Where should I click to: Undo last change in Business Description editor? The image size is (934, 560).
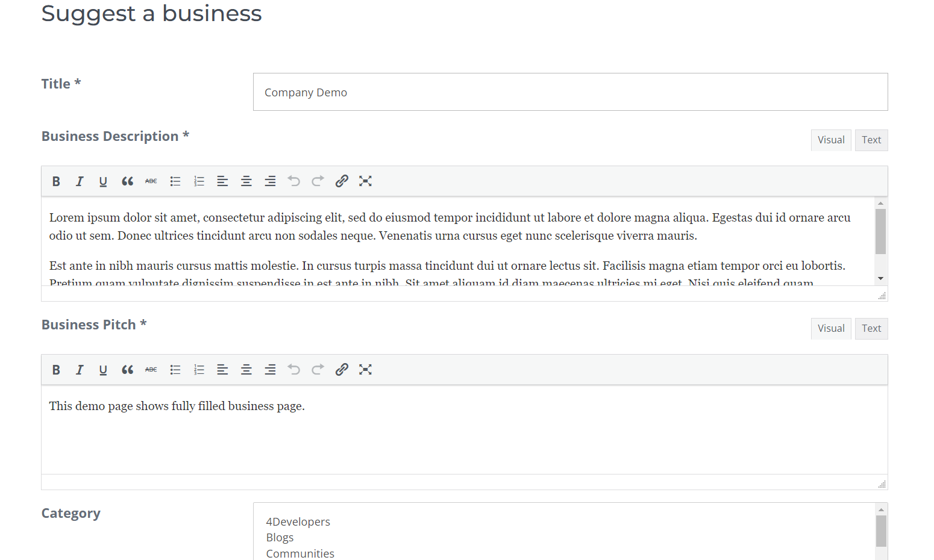[x=294, y=181]
